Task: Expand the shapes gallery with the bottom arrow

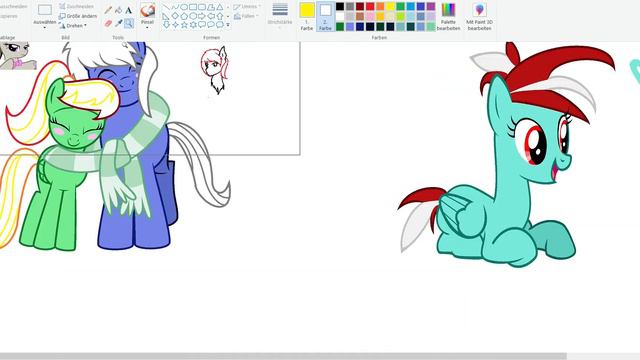Action: click(228, 25)
